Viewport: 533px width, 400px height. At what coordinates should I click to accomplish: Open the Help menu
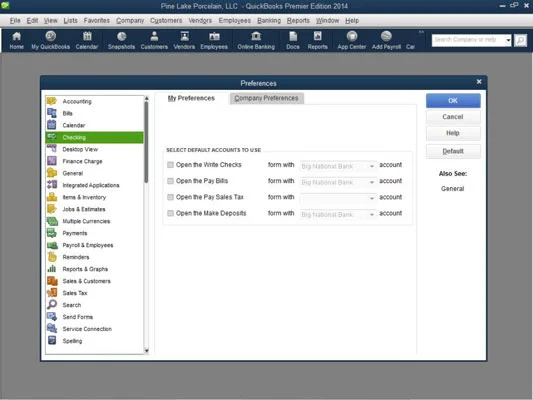point(352,21)
